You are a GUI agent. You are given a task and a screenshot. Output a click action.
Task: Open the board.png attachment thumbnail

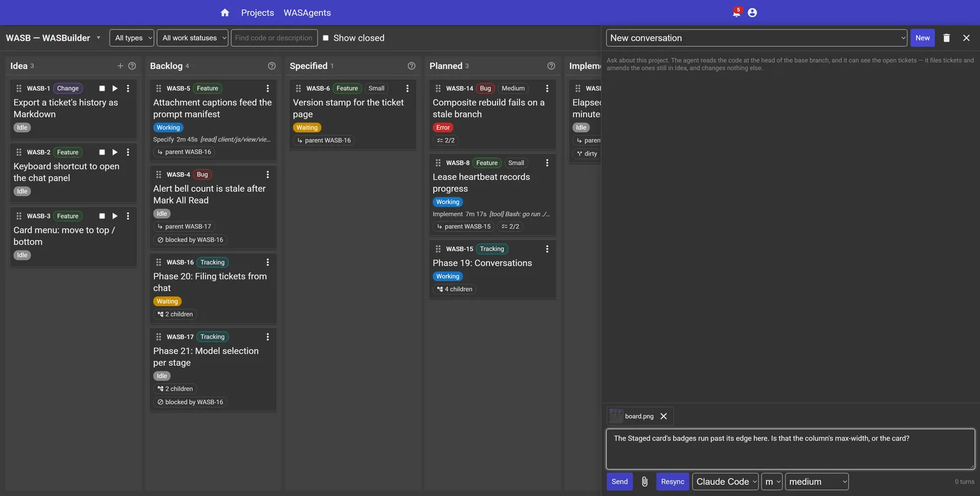pos(616,416)
